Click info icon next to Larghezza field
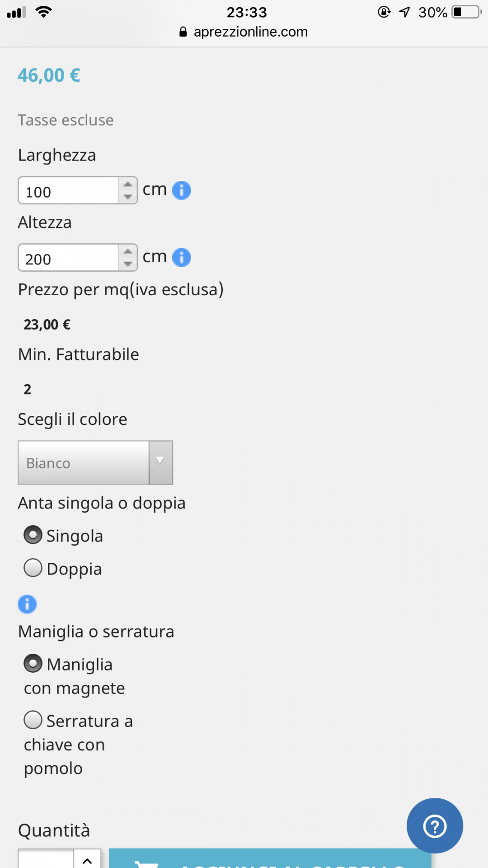488x868 pixels. click(182, 190)
